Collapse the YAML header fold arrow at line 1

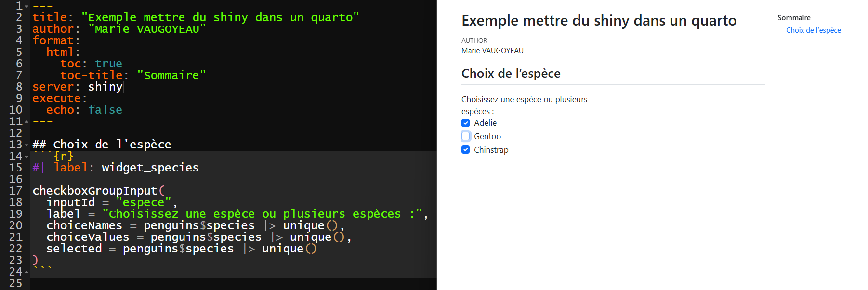(x=26, y=6)
